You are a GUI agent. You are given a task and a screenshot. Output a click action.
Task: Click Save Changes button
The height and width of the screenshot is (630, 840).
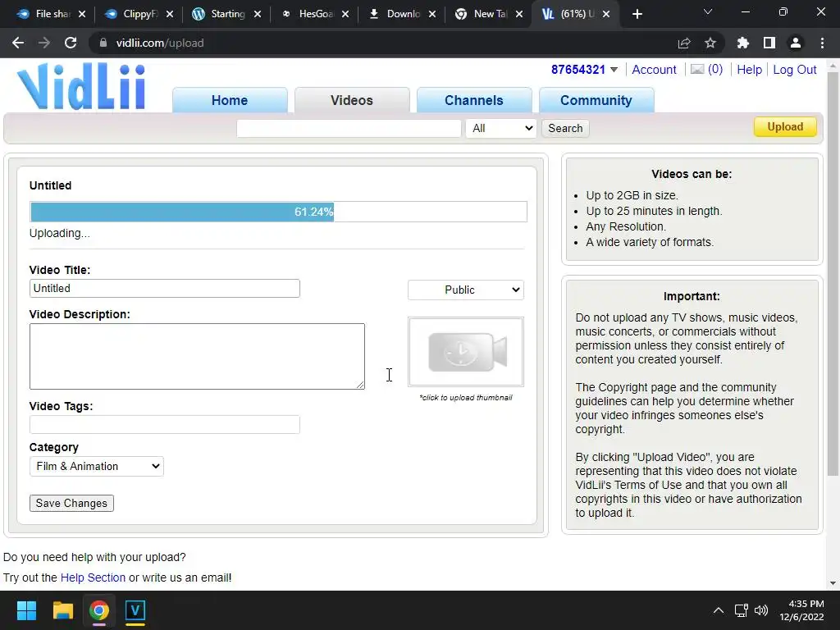coord(71,503)
